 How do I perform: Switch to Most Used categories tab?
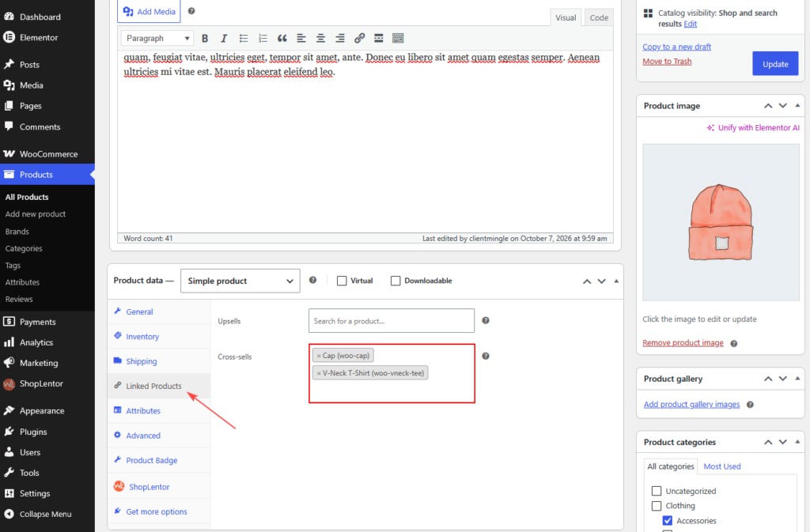coord(721,466)
